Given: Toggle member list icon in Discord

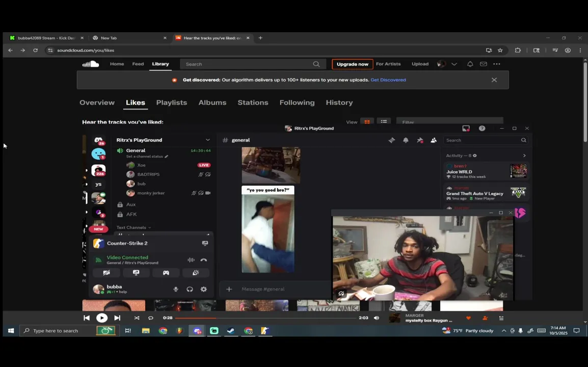Looking at the screenshot, I should (x=434, y=140).
